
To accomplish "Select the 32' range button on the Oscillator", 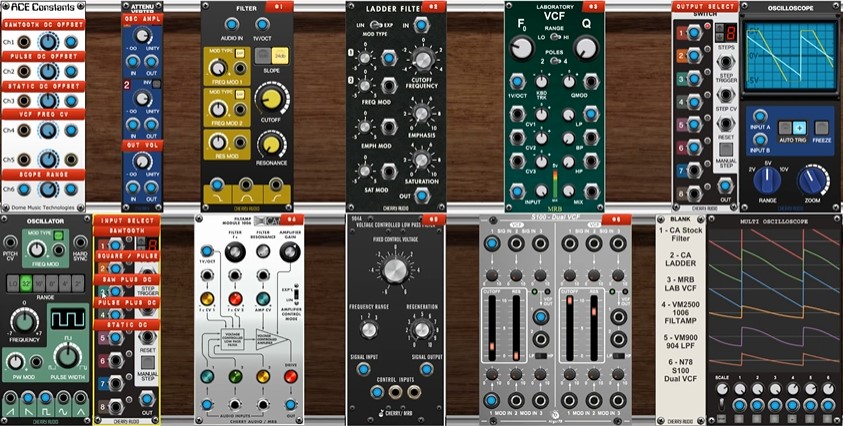I will tap(25, 283).
